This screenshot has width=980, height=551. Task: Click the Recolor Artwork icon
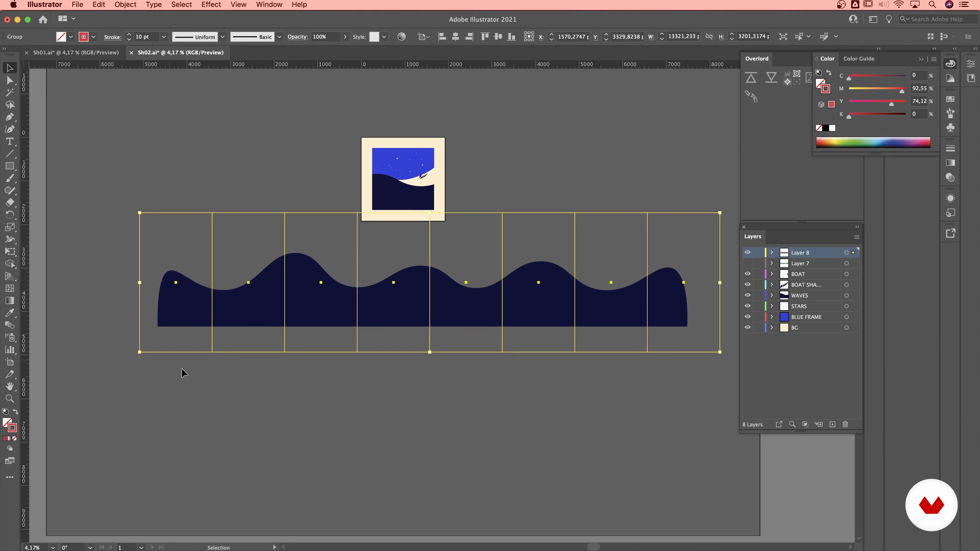tap(401, 36)
